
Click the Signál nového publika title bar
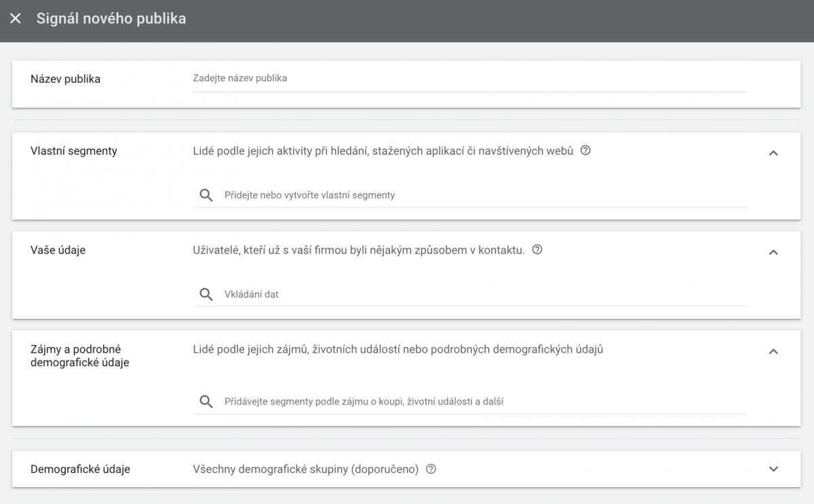(x=111, y=18)
